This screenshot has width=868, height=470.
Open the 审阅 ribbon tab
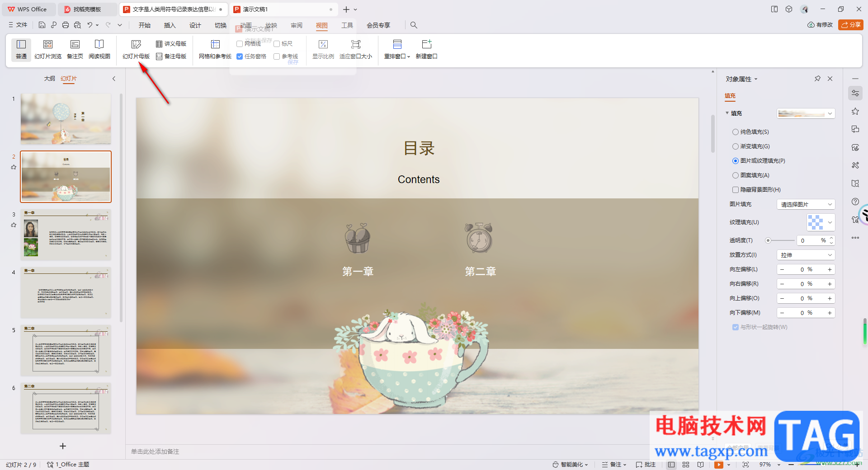297,25
